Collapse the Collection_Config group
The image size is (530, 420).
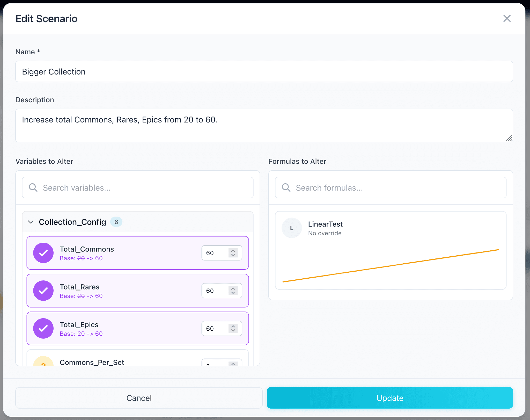[31, 222]
